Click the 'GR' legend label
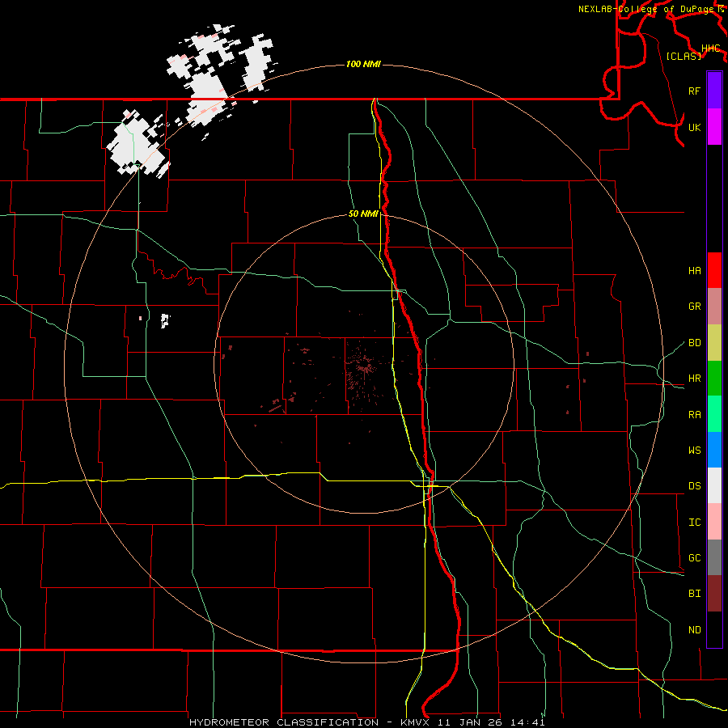Image resolution: width=728 pixels, height=728 pixels. [694, 307]
